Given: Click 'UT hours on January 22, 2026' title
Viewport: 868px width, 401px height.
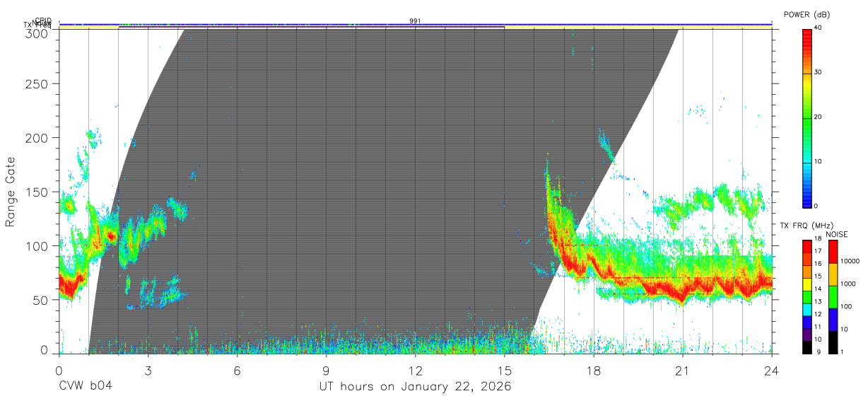Looking at the screenshot, I should point(416,388).
